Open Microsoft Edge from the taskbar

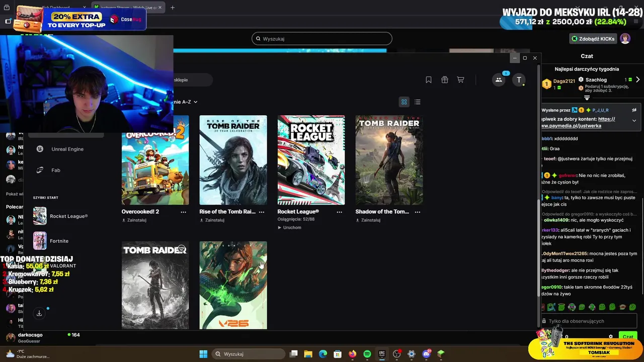(x=323, y=354)
